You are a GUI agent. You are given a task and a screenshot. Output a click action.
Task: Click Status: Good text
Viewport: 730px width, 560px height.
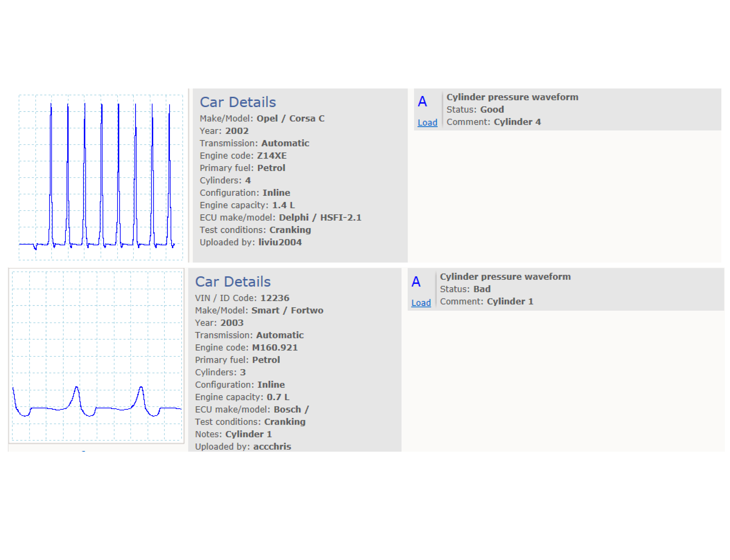[475, 109]
